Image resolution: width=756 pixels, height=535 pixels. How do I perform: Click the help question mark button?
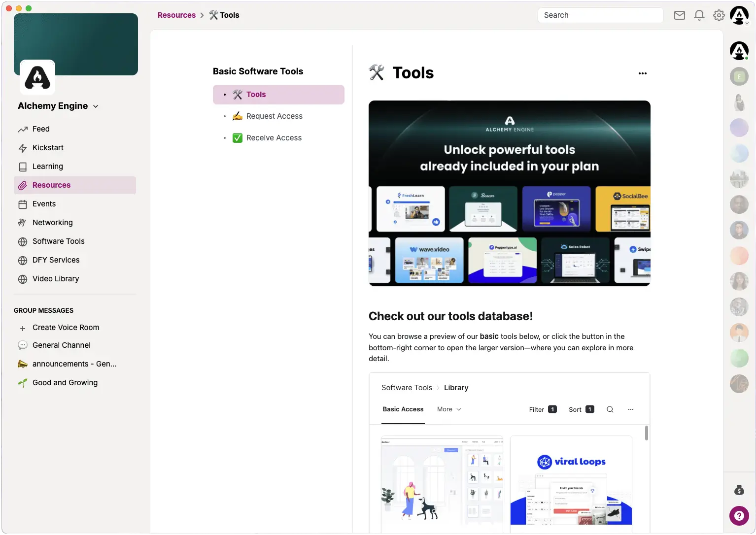pyautogui.click(x=739, y=516)
